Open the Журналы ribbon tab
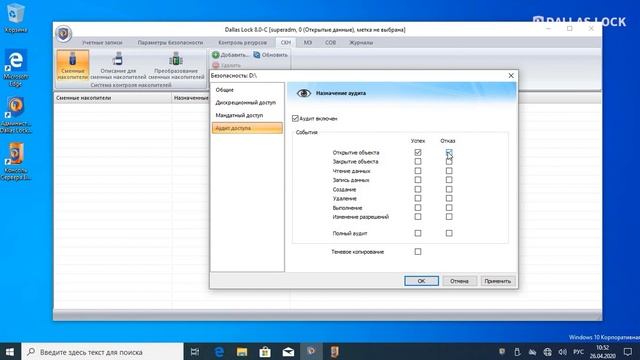This screenshot has height=360, width=640. click(x=361, y=42)
